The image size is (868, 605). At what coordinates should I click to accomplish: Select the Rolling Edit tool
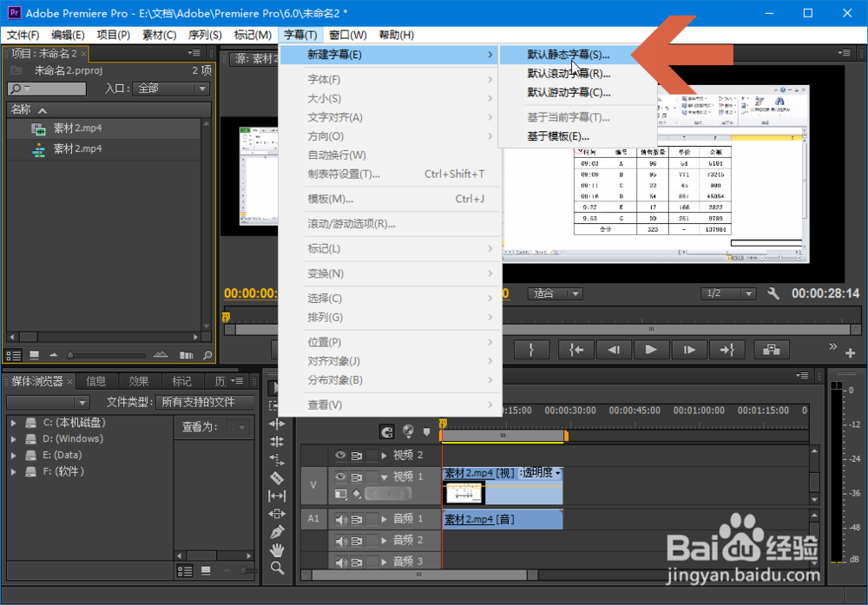coord(277,442)
